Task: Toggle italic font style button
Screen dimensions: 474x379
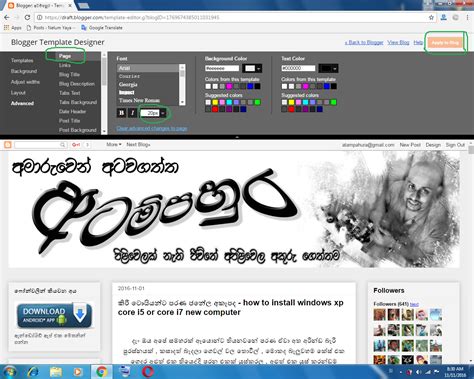Action: 133,113
